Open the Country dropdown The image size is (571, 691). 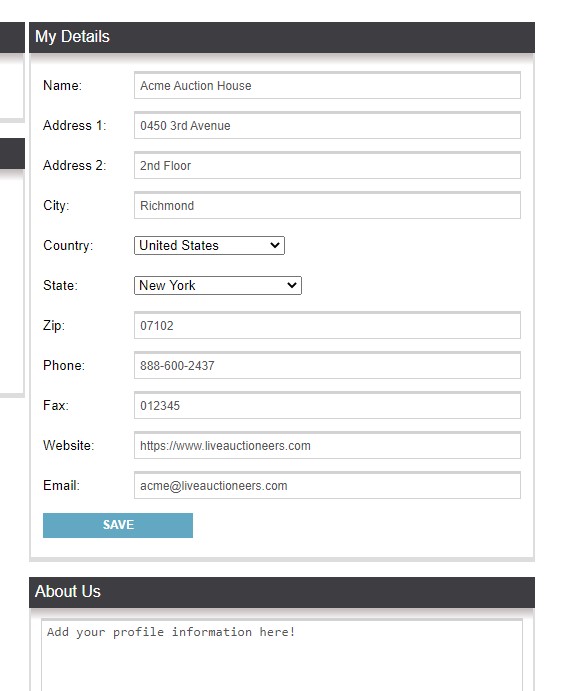point(209,245)
